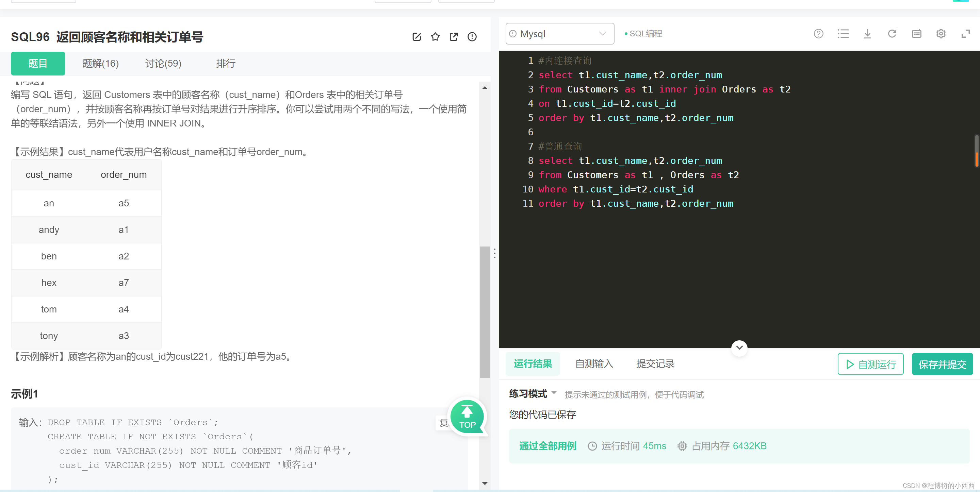Open the editor settings gear

(x=941, y=34)
